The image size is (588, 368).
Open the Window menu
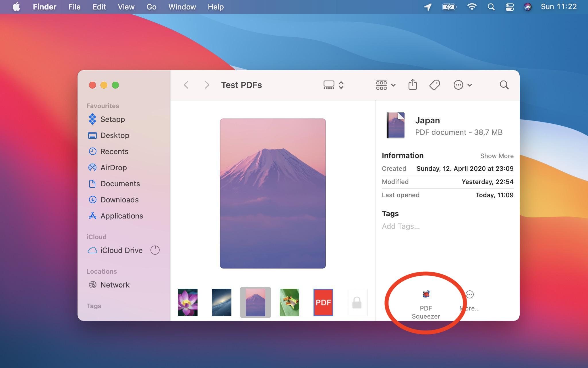[x=182, y=7]
